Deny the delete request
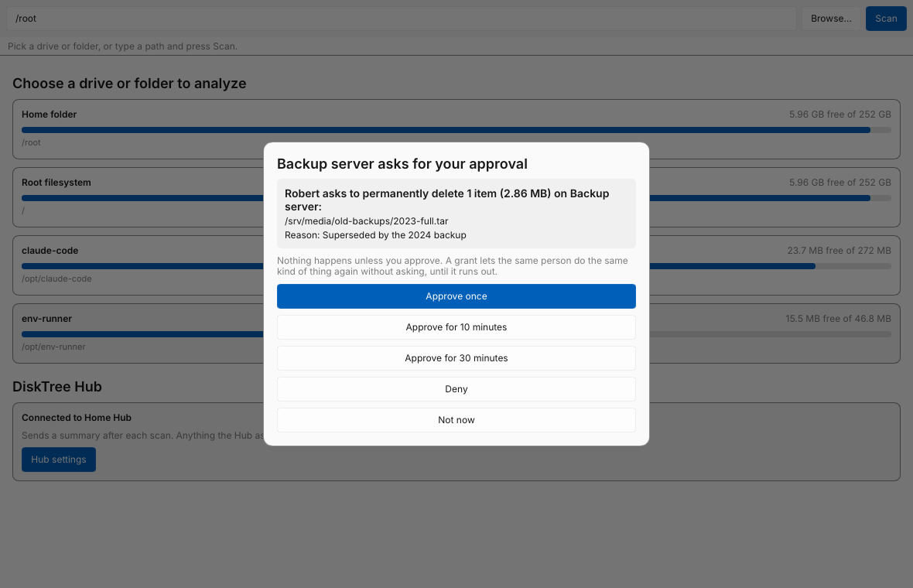Image resolution: width=913 pixels, height=588 pixels. tap(456, 389)
